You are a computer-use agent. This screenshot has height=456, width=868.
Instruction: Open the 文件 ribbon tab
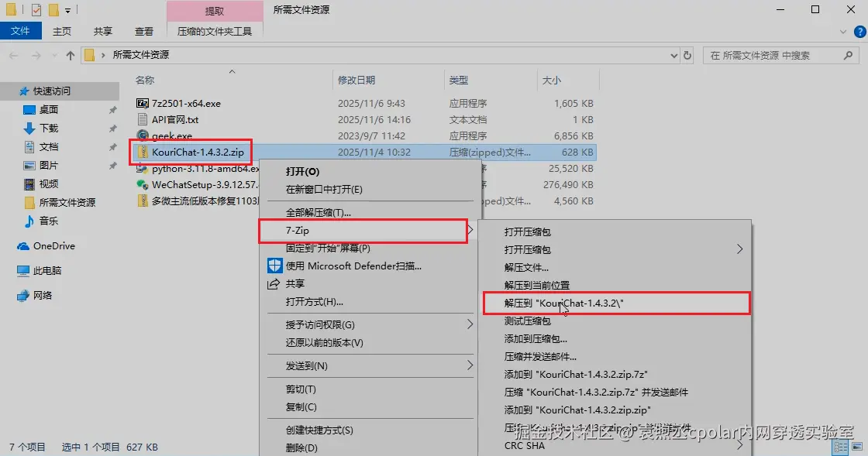(x=20, y=31)
